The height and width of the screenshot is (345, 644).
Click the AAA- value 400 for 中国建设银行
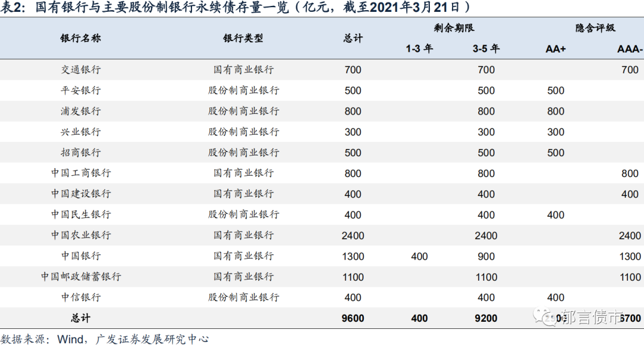click(x=630, y=194)
